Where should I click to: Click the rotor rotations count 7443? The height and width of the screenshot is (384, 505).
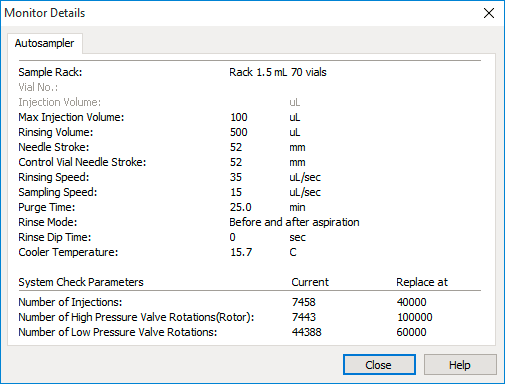[x=304, y=317]
